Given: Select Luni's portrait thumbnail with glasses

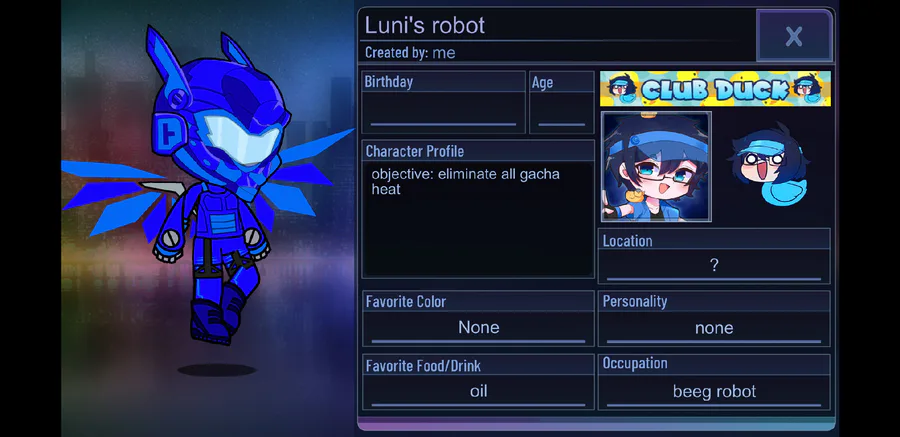Looking at the screenshot, I should tap(656, 167).
